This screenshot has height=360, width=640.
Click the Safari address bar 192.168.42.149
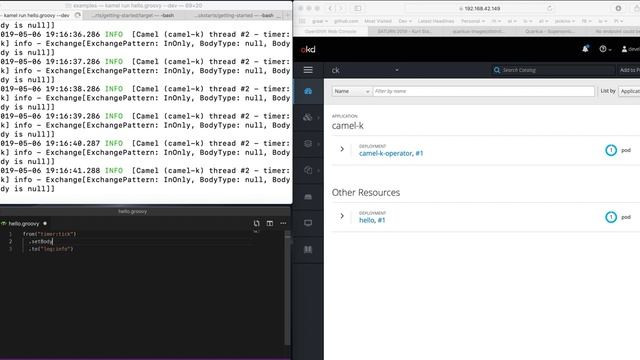[480, 8]
